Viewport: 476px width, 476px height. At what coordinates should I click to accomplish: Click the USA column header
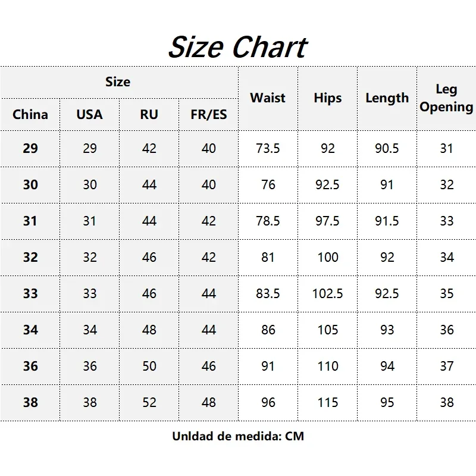point(89,114)
